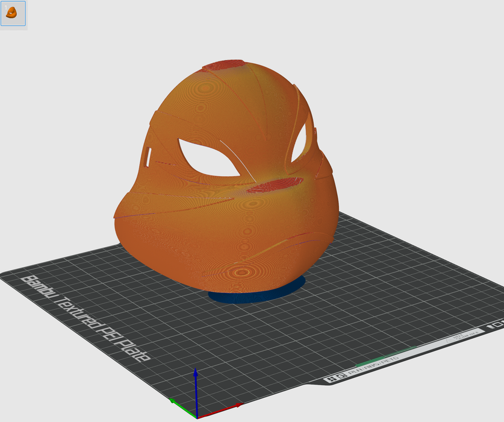
Task: Select the plate 1 thumbnail
Action: click(13, 13)
